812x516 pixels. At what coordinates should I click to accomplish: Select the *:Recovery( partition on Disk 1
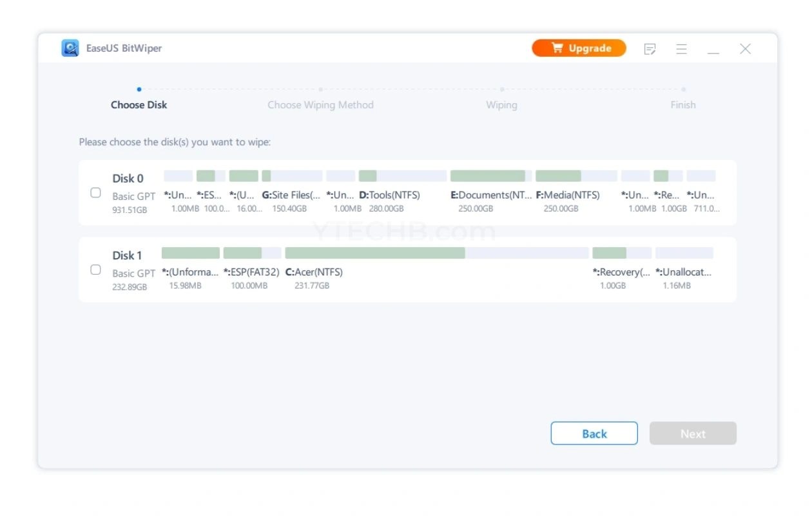622,268
